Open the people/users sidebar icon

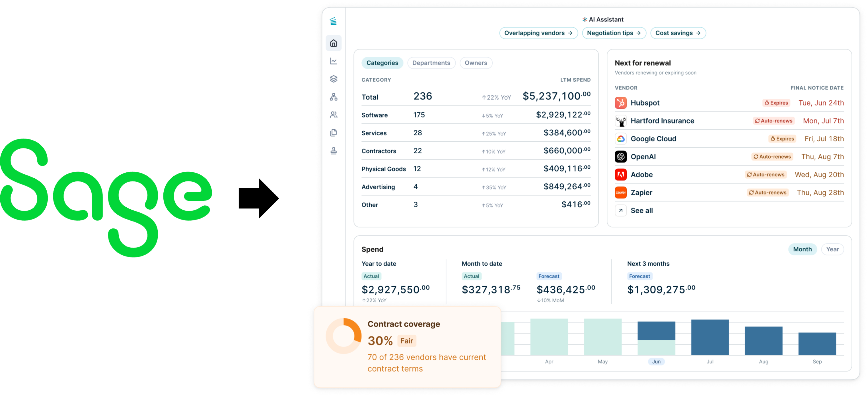333,115
